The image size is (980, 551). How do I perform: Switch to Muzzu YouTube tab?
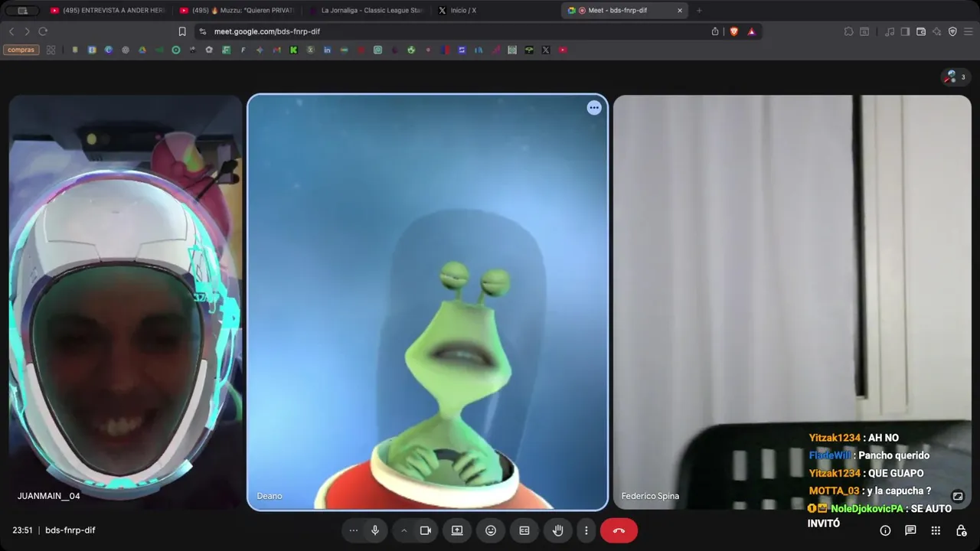[x=237, y=11]
